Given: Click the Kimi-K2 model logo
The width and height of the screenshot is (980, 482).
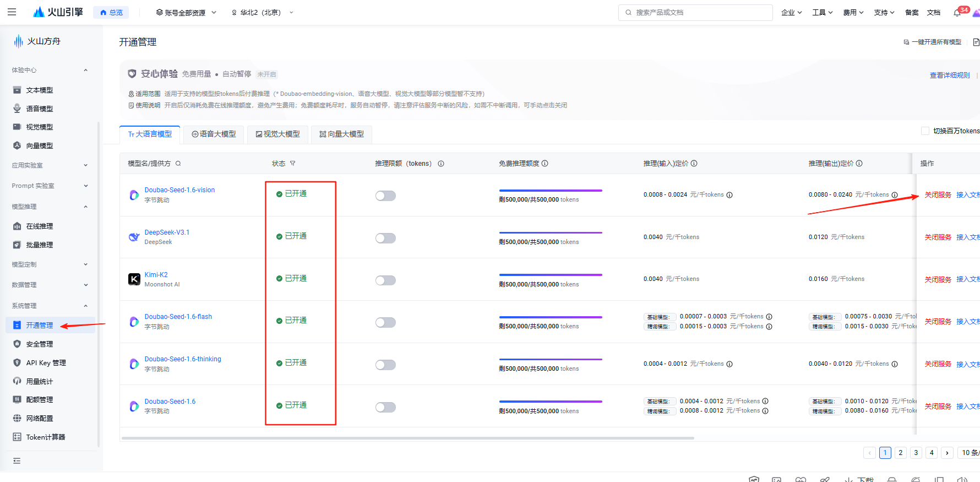Looking at the screenshot, I should (x=134, y=279).
